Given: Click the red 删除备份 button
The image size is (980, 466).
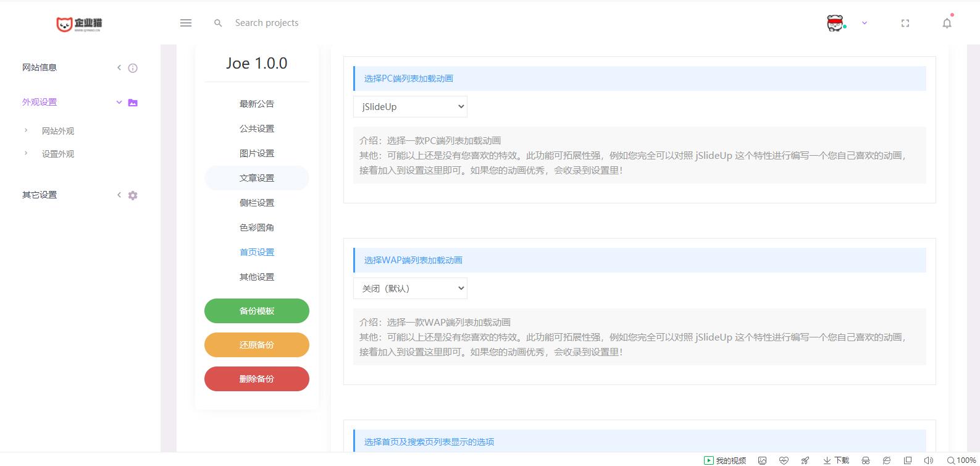Looking at the screenshot, I should [x=257, y=379].
